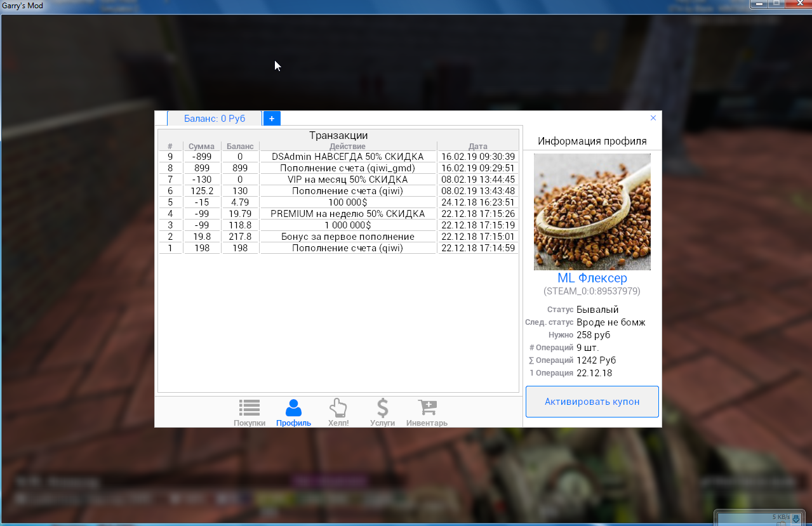Open the Хелп! hand pointer icon
Screen dimensions: 812x526
click(x=338, y=409)
